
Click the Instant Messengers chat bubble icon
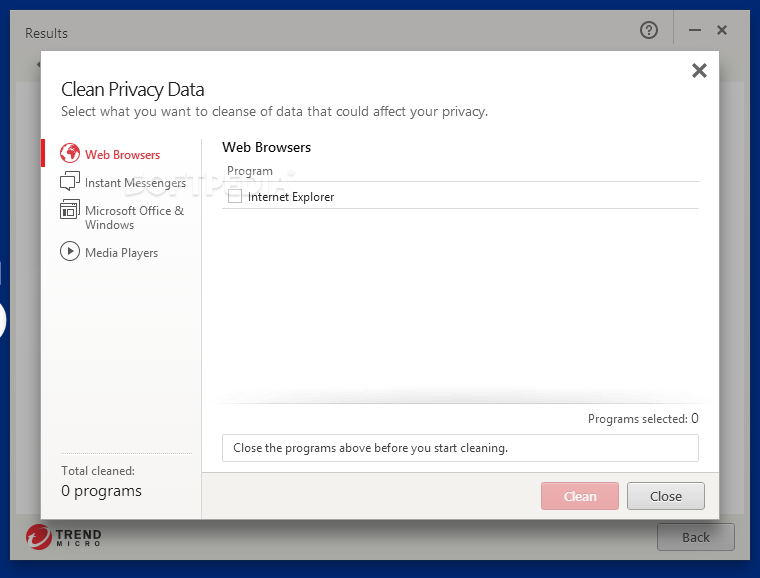[70, 182]
